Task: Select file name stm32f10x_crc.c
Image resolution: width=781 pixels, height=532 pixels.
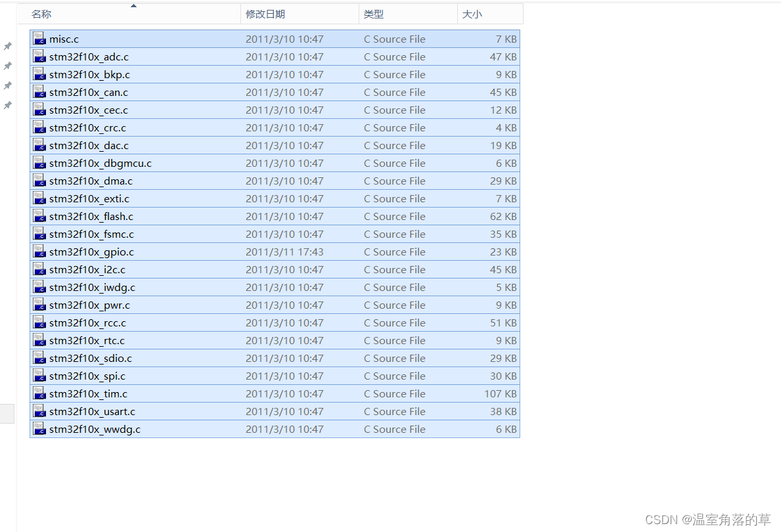Action: (x=87, y=128)
